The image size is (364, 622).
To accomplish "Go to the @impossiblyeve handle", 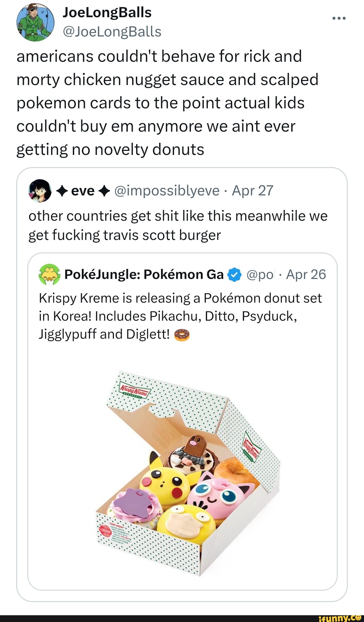I will [167, 191].
